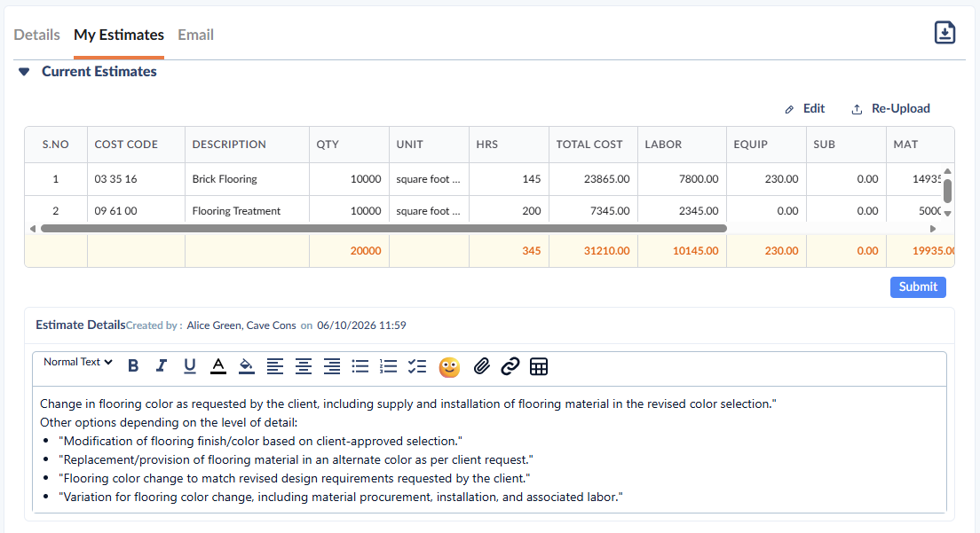Click the table vertical scrollbar thumb
The width and height of the screenshot is (980, 533).
coord(947,191)
